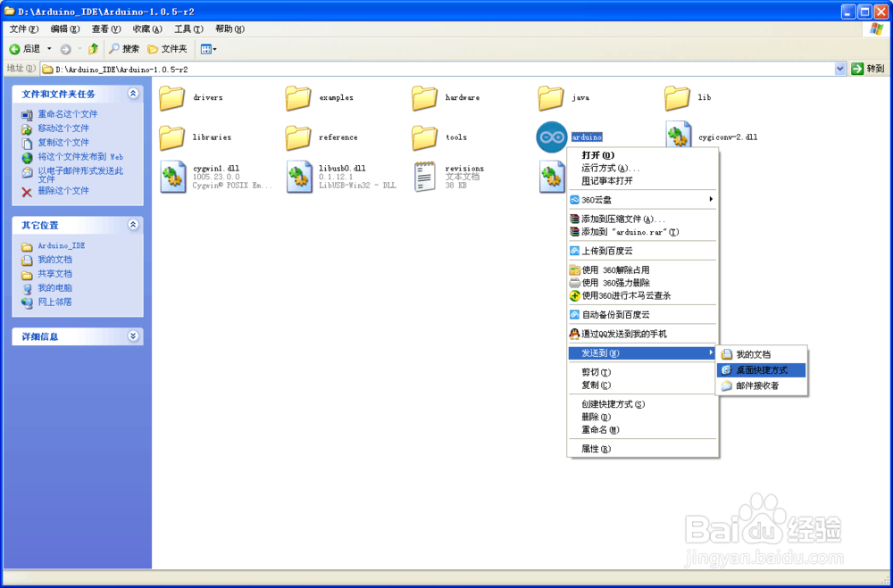Open the 收藏(A) menu
The width and height of the screenshot is (893, 588).
147,29
